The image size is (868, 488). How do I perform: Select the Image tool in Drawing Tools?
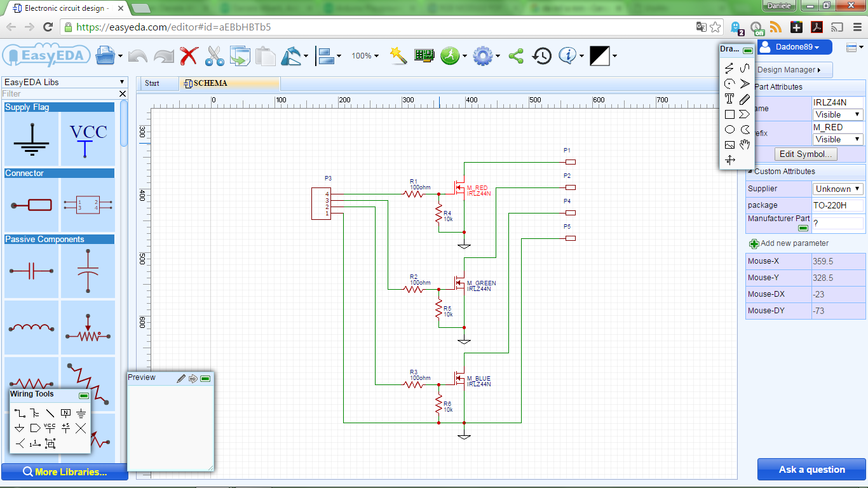729,145
